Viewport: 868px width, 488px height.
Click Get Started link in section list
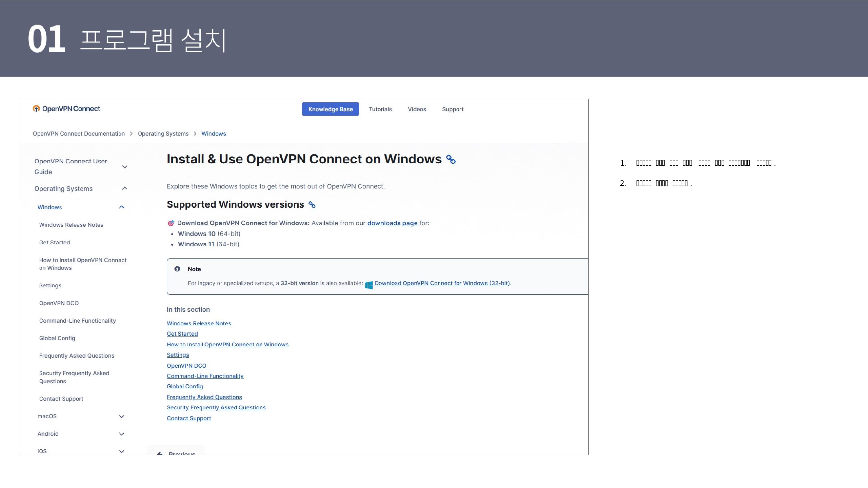(182, 334)
